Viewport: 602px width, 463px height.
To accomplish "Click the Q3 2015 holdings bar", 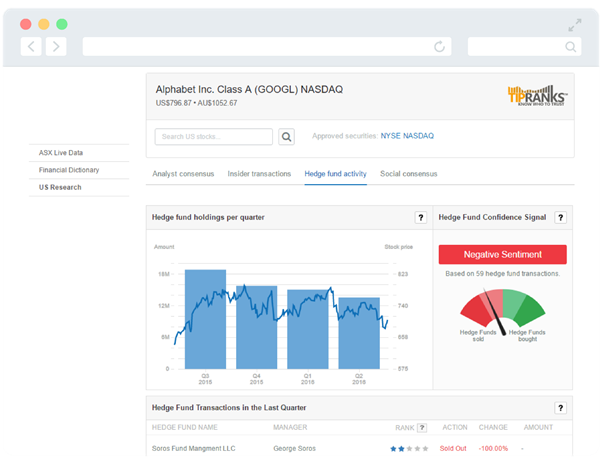I will (205, 319).
